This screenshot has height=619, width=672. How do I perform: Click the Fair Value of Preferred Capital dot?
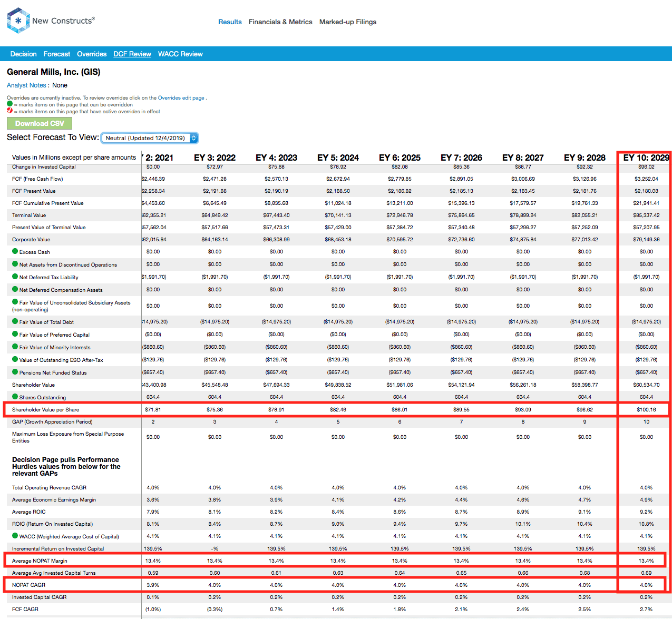click(x=15, y=334)
